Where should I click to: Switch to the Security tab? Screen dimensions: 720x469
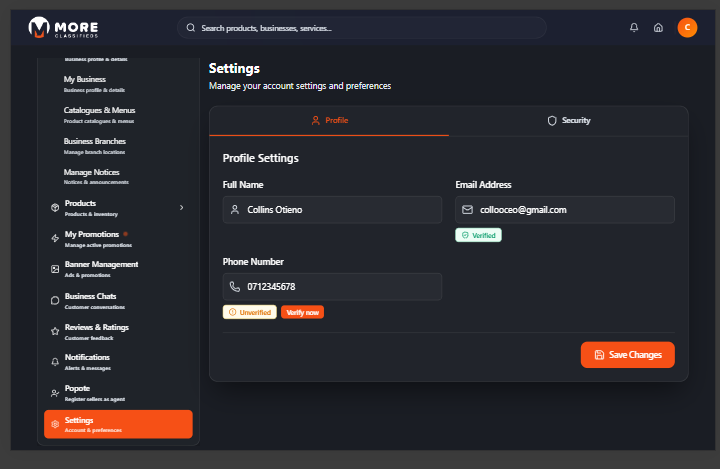point(568,120)
